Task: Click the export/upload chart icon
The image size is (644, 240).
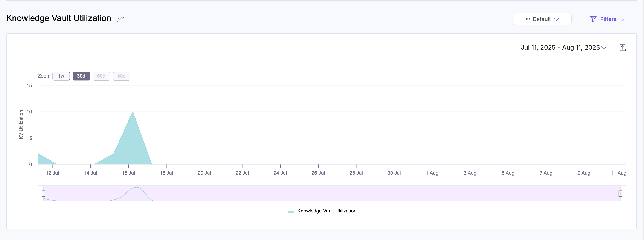Action: click(x=622, y=48)
